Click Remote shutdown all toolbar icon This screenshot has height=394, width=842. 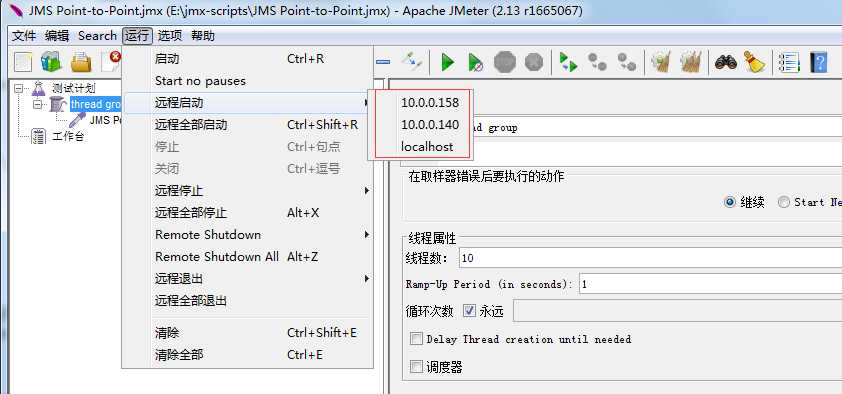point(626,62)
